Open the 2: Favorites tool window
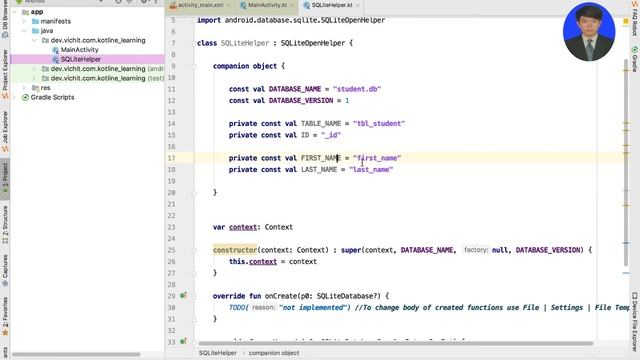Viewport: 640px width, 360px height. point(5,316)
